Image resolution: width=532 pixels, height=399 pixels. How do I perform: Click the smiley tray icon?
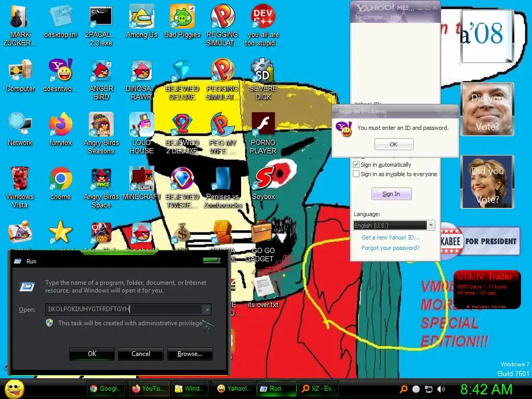(416, 389)
